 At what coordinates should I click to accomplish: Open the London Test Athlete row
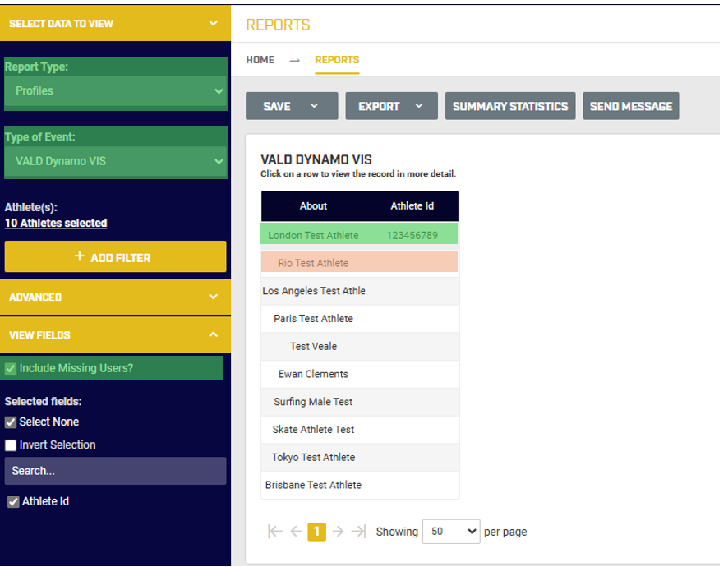click(x=359, y=235)
